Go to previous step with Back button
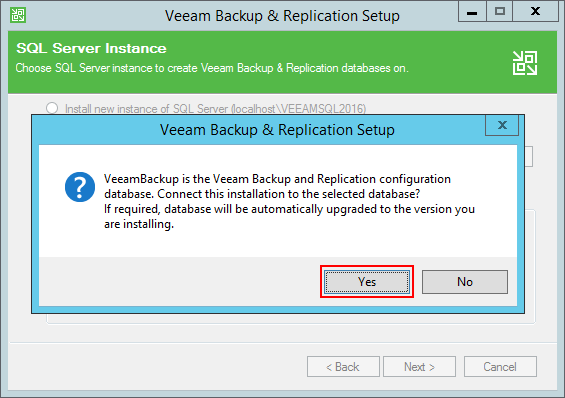565x398 pixels. tap(343, 367)
